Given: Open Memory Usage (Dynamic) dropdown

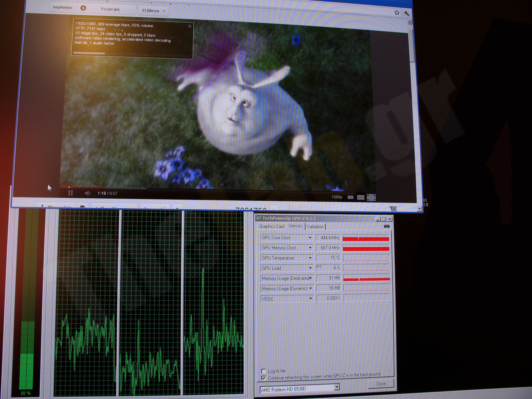Looking at the screenshot, I should pos(310,288).
